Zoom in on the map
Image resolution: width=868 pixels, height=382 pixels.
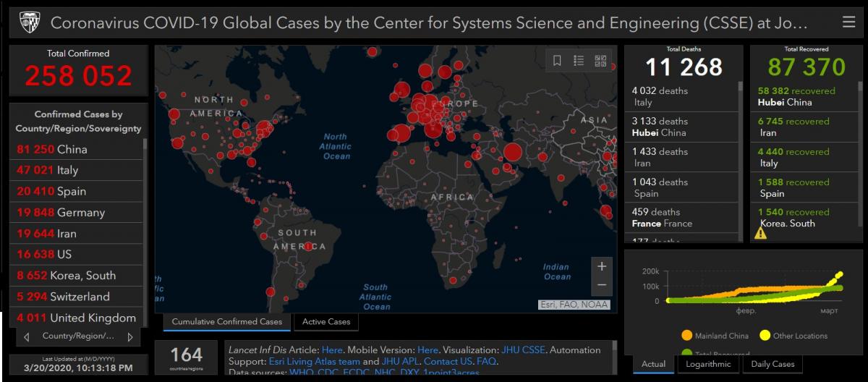601,266
